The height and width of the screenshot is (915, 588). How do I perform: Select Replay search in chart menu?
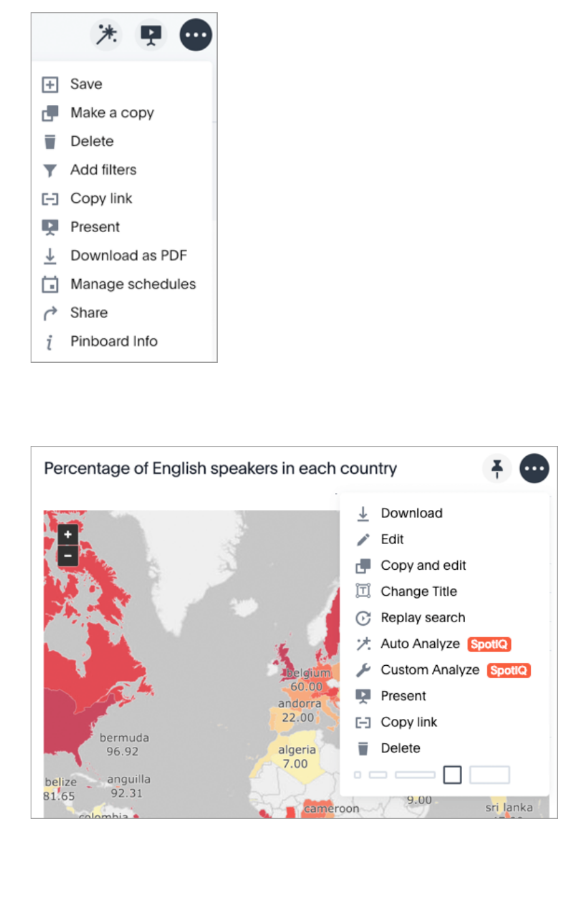tap(422, 618)
